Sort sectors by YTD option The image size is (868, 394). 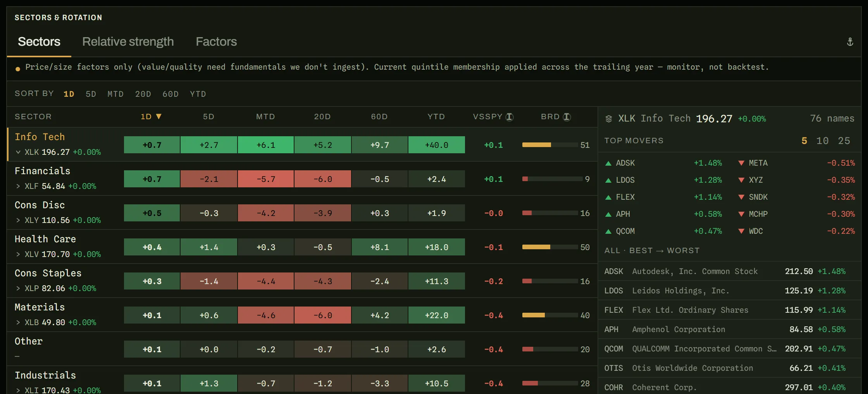point(198,94)
